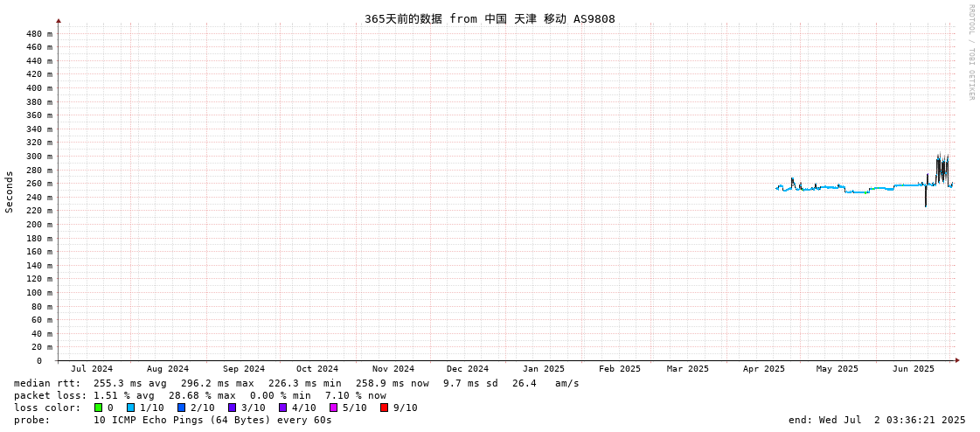
Task: Click the "Mar 2025" x-axis label
Action: [x=688, y=369]
